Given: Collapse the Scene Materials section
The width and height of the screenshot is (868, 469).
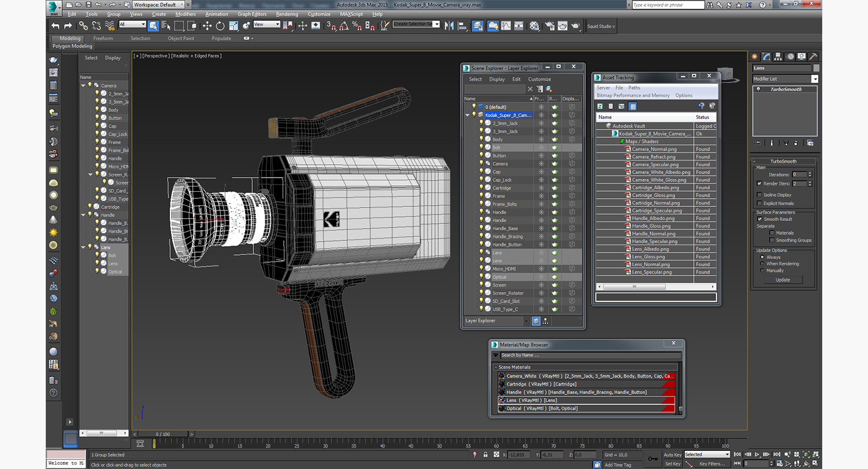Looking at the screenshot, I should pyautogui.click(x=496, y=367).
